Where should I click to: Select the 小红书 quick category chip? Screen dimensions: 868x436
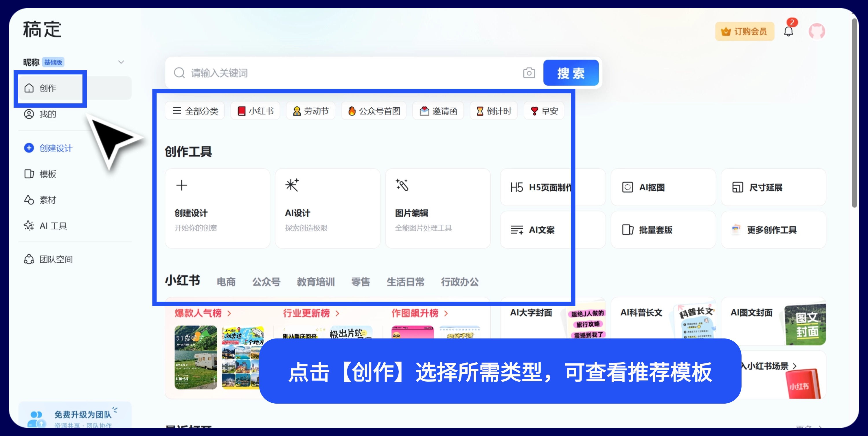[x=255, y=111]
